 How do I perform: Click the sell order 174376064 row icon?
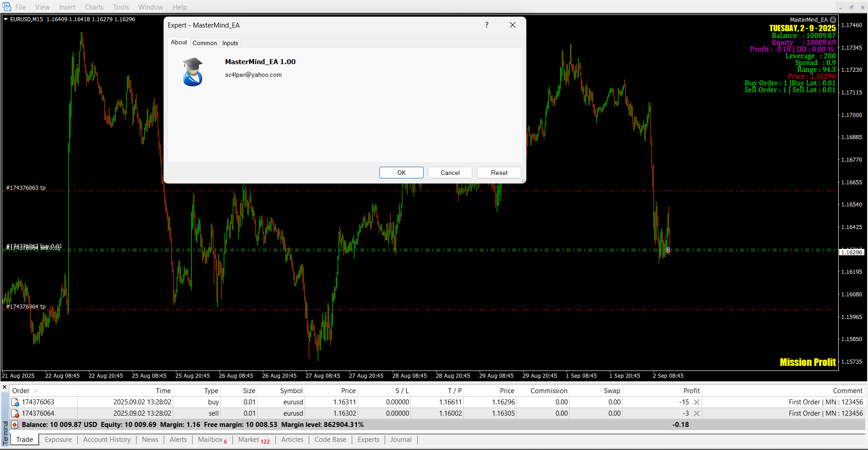click(x=15, y=413)
